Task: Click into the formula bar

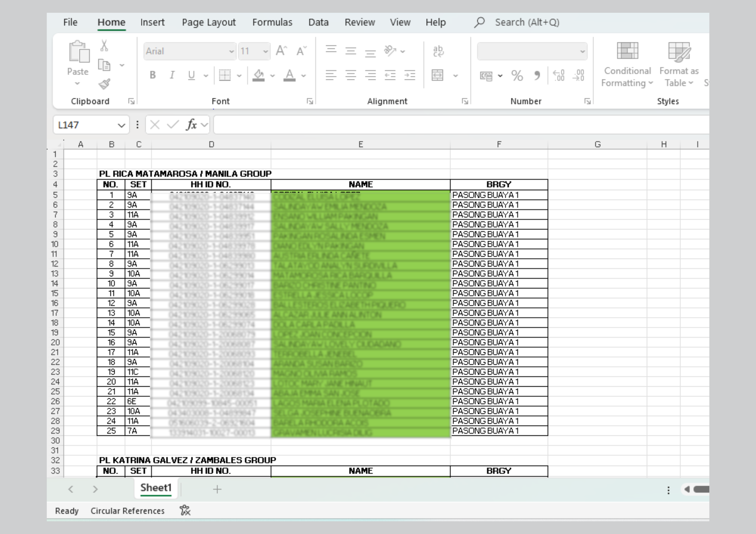Action: 461,125
